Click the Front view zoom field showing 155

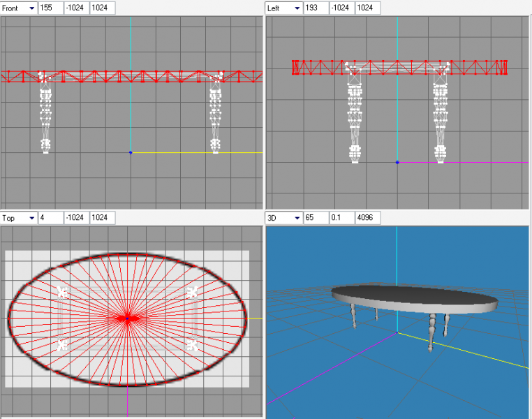pyautogui.click(x=51, y=8)
